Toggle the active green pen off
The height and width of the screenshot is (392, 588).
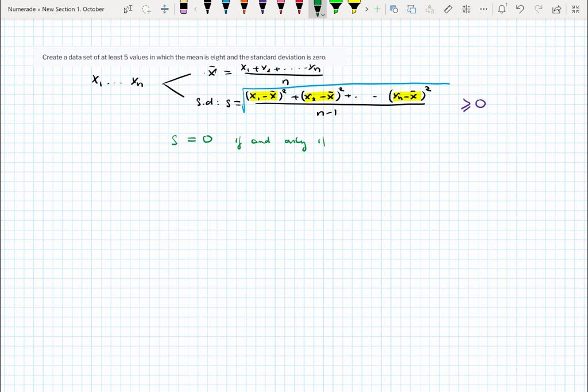coord(317,7)
